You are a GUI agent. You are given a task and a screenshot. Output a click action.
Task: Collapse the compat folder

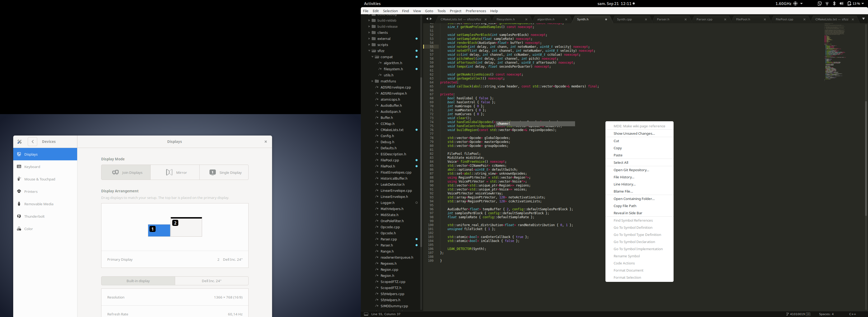373,57
